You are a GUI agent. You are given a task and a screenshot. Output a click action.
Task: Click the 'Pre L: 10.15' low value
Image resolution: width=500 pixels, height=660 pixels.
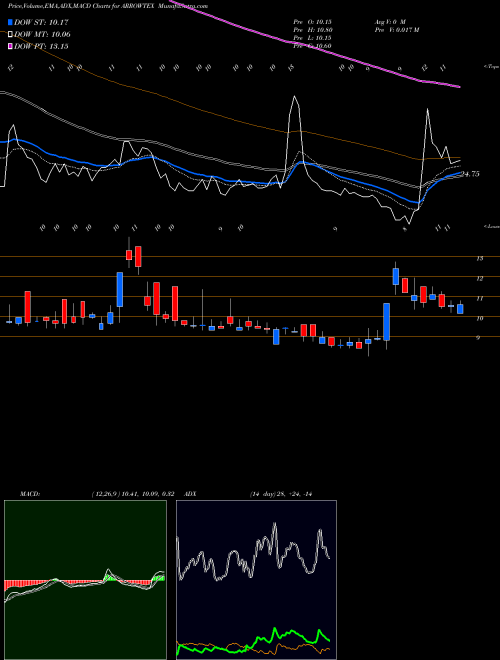313,38
